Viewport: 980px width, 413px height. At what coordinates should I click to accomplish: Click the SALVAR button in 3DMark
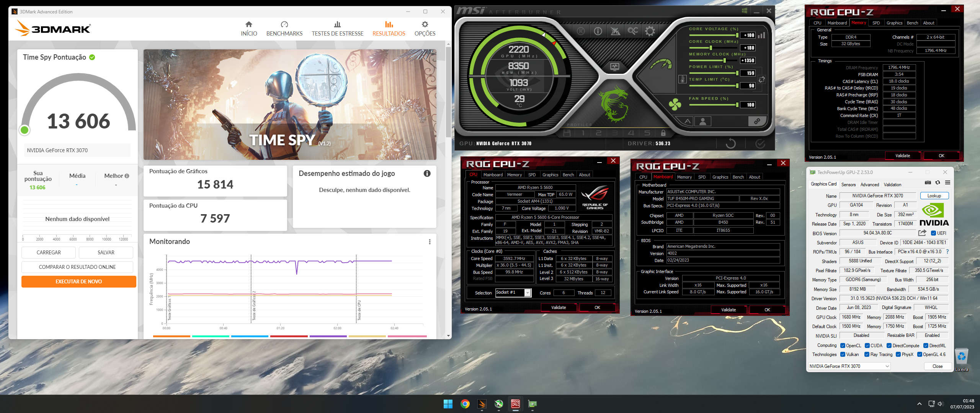106,252
